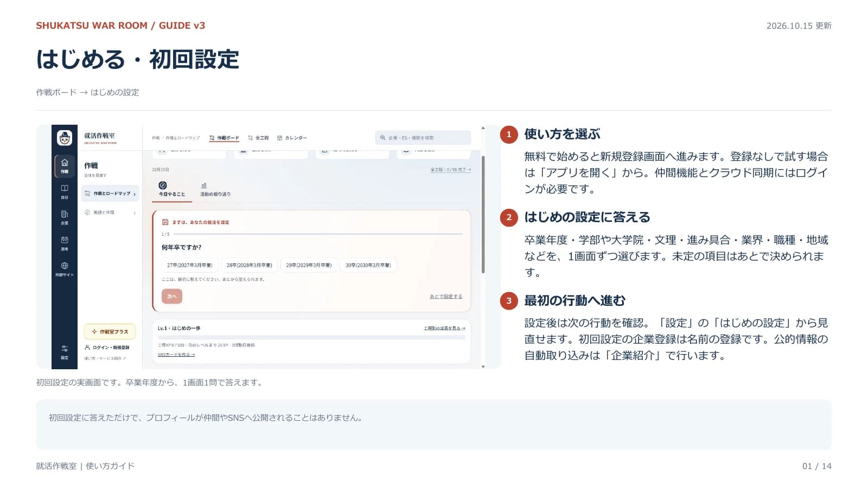Click 工程別の成長を見る link
The height and width of the screenshot is (488, 868).
point(444,328)
